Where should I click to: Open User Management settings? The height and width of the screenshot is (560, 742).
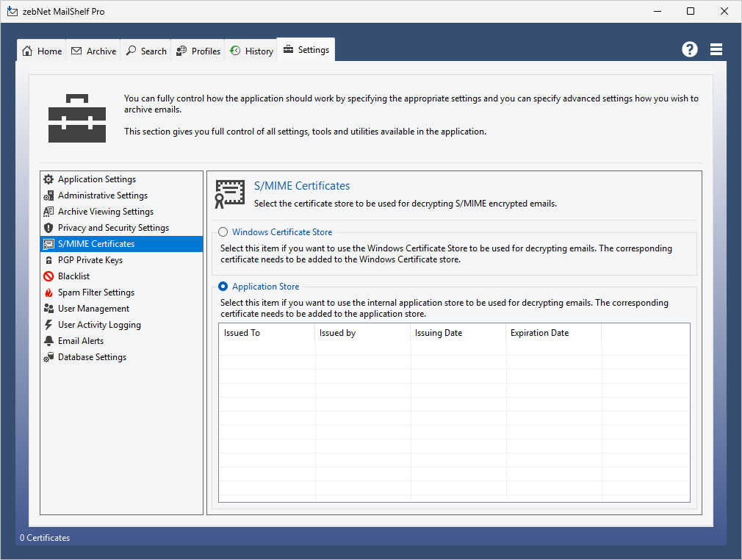coord(93,309)
